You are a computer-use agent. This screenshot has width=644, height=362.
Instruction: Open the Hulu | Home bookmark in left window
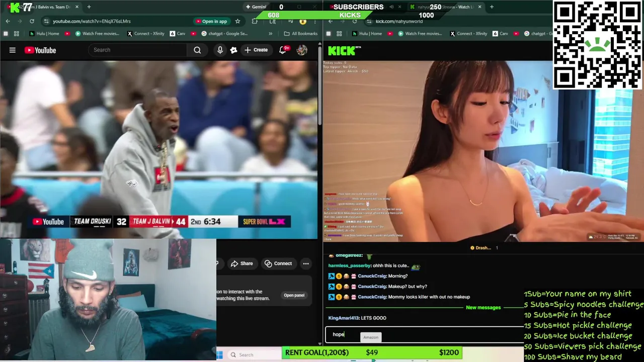[44, 34]
